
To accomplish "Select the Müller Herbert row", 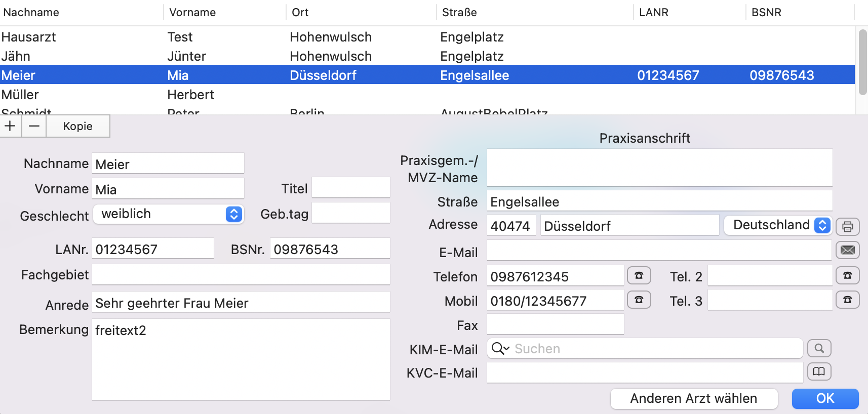I will 427,95.
